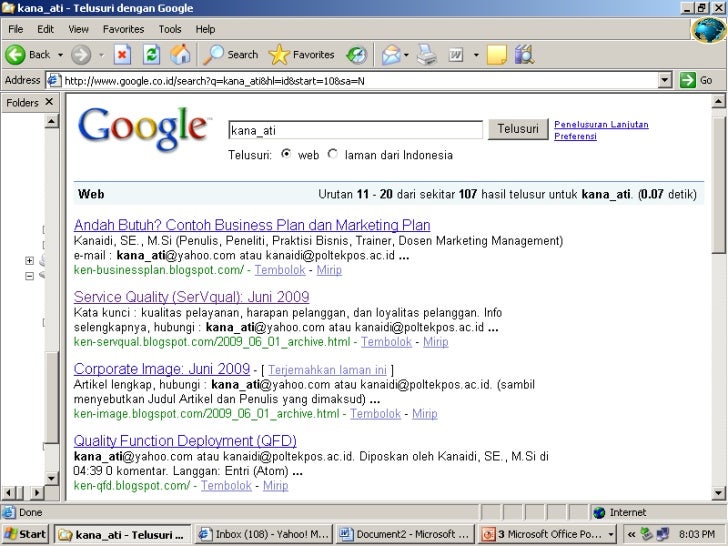
Task: Open Tembolok link for ken-qfd.blogspot.com result
Action: pos(226,486)
